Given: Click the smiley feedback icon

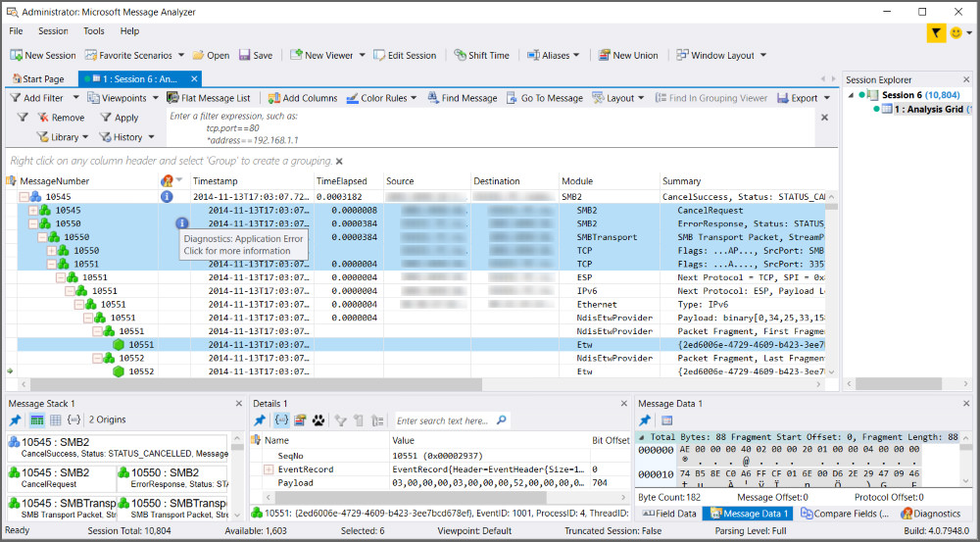Looking at the screenshot, I should click(x=955, y=33).
